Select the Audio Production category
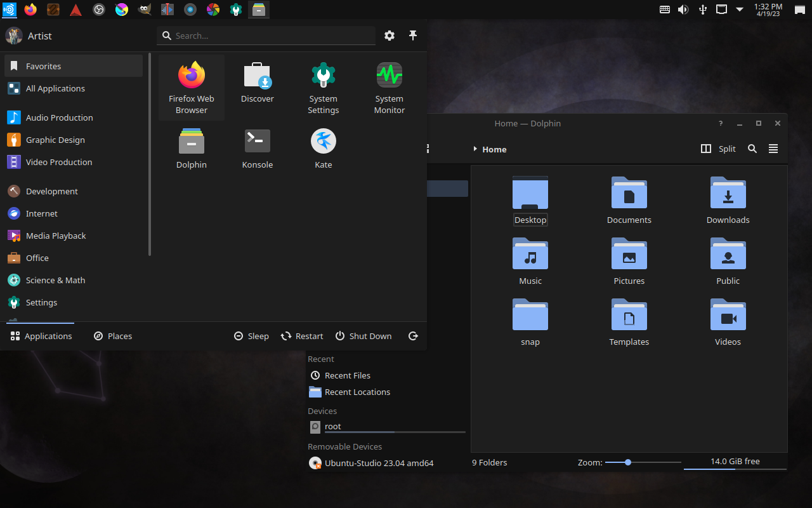812x508 pixels. click(59, 117)
